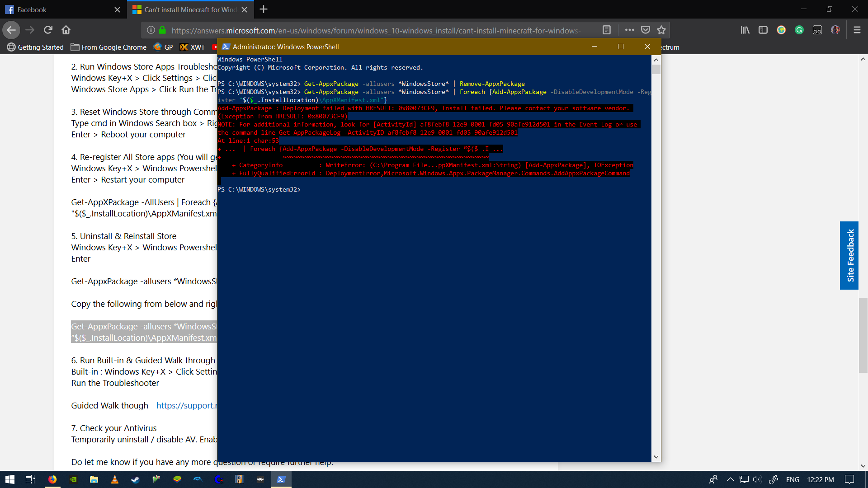The height and width of the screenshot is (488, 868).
Task: Open the Site Feedback side button
Action: point(849,255)
